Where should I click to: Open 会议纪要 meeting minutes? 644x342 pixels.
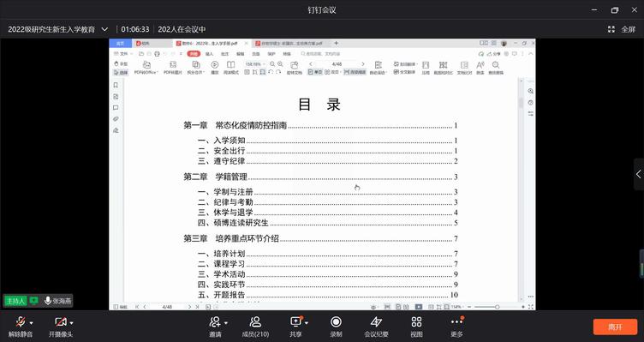pos(376,327)
